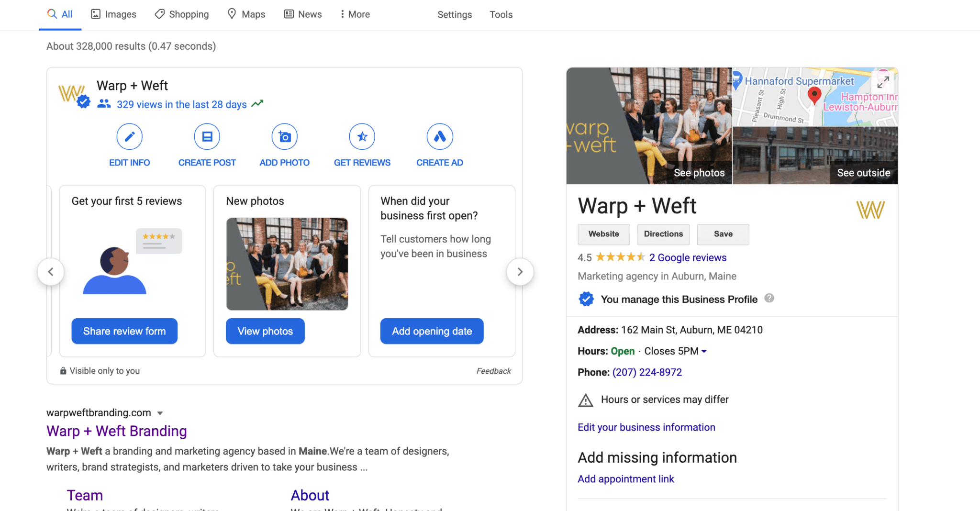The width and height of the screenshot is (980, 511).
Task: Click the gold W logo in knowledge panel
Action: 870,210
